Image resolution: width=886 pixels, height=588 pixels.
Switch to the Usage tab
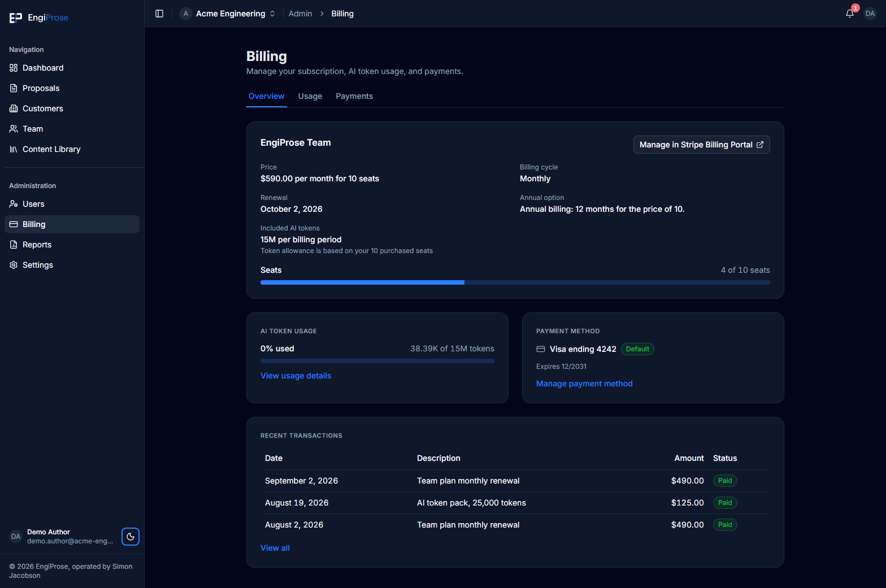310,97
